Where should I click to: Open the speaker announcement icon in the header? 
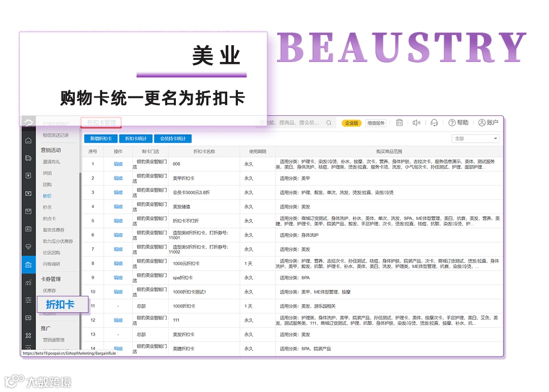click(x=416, y=123)
